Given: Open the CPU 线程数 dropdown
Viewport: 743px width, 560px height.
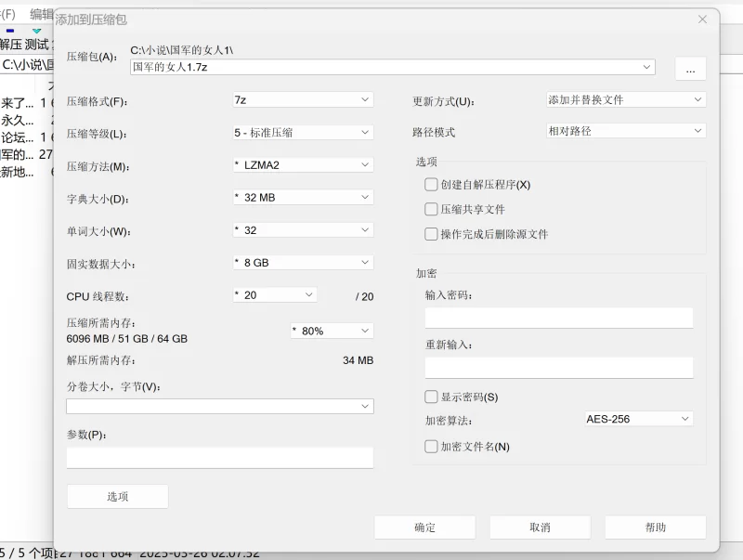Looking at the screenshot, I should click(275, 295).
